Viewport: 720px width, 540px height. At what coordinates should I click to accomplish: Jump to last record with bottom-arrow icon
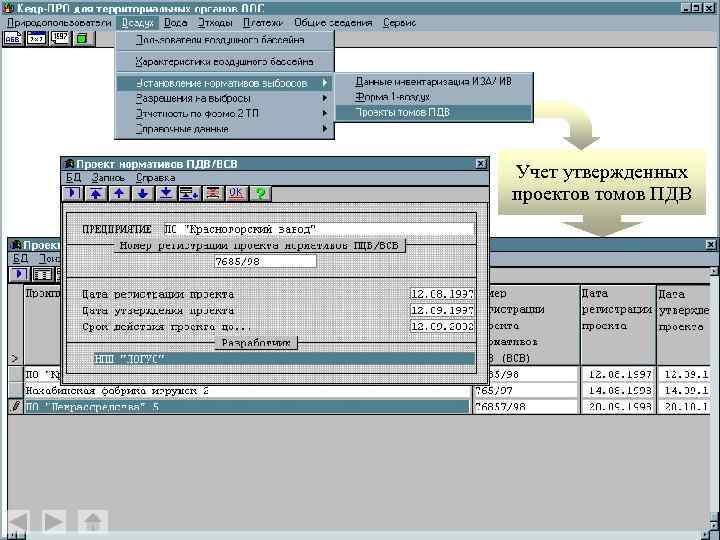tap(166, 193)
